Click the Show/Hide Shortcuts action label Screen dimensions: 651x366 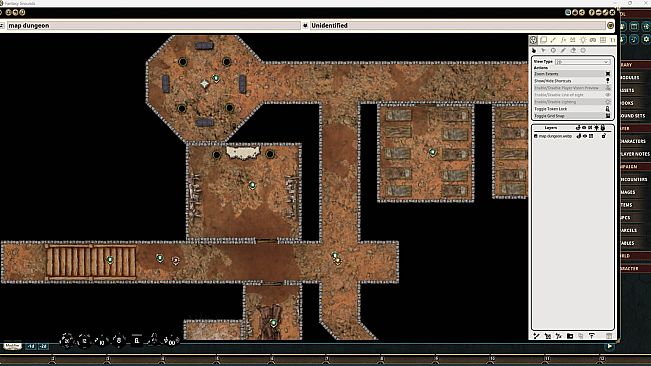553,81
